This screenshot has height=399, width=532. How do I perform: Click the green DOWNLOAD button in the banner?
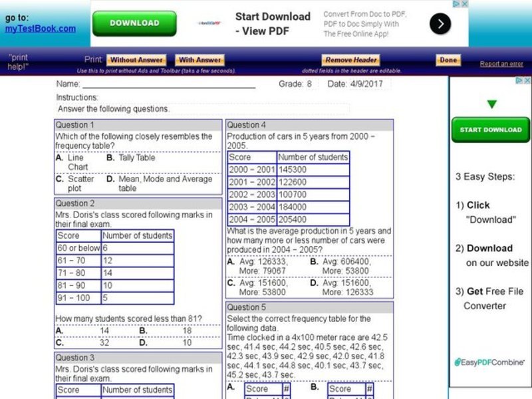tap(134, 23)
